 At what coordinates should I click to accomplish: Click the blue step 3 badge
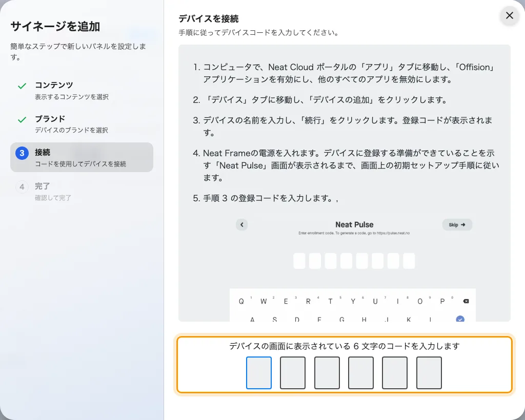[x=22, y=153]
